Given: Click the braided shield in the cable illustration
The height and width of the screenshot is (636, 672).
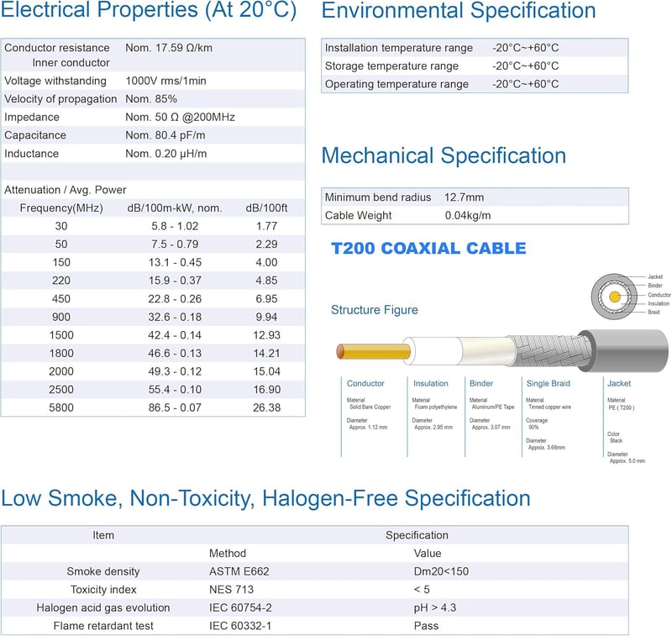Looking at the screenshot, I should 551,350.
